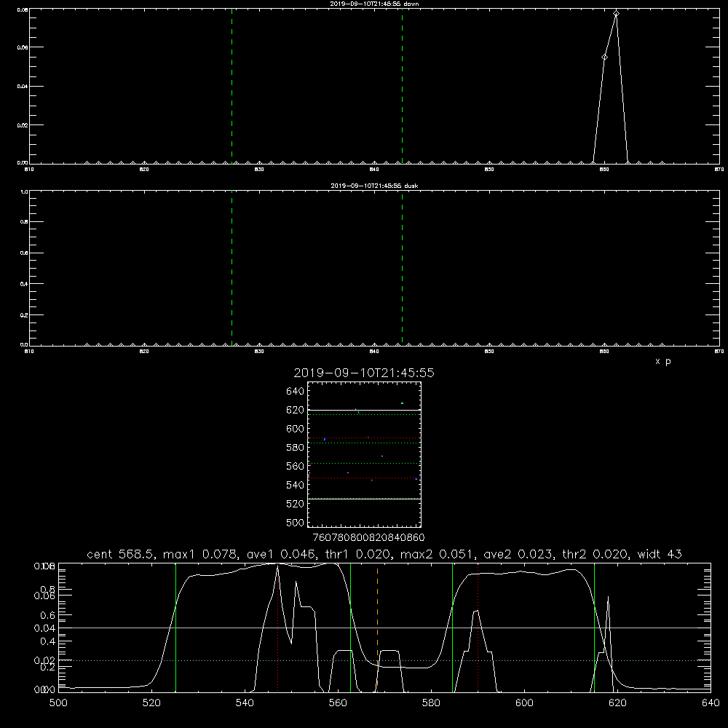Screen dimensions: 728x728
Task: Click the cyan data point near 627 in scatter plot
Action: 402,403
